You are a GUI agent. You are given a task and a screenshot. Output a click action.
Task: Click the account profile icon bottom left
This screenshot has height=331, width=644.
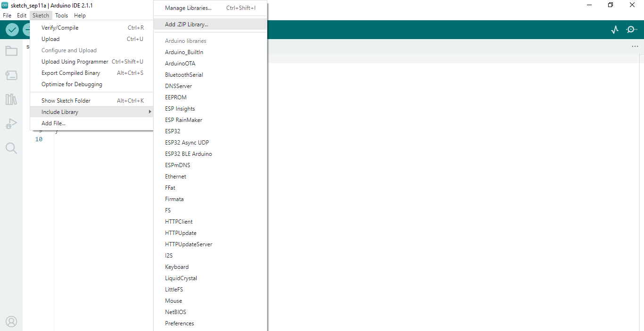11,321
